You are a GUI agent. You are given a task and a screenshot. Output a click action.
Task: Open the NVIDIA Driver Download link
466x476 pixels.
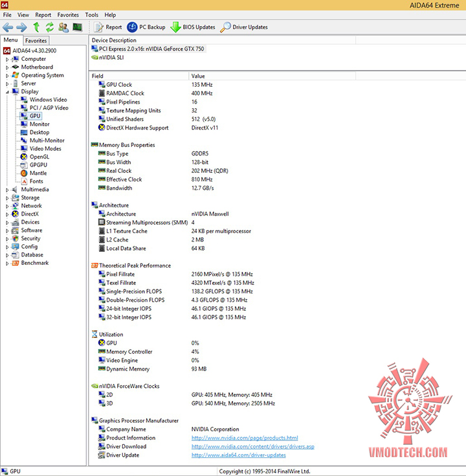point(252,447)
